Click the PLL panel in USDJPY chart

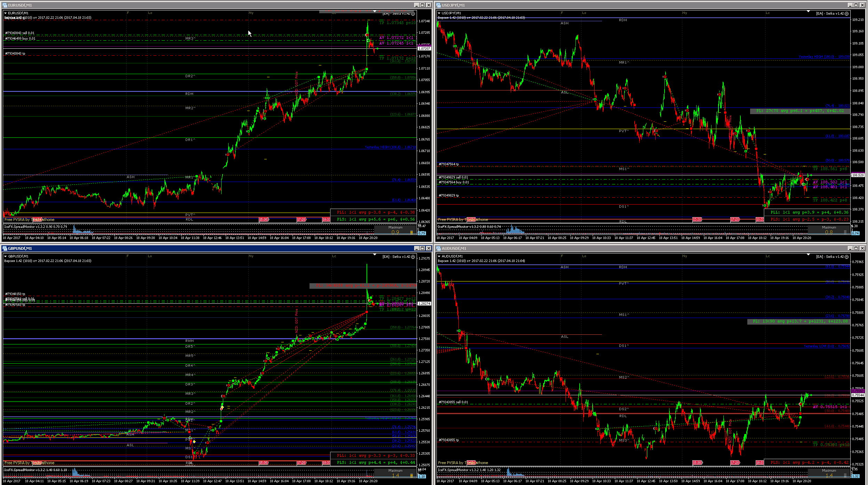pos(807,212)
